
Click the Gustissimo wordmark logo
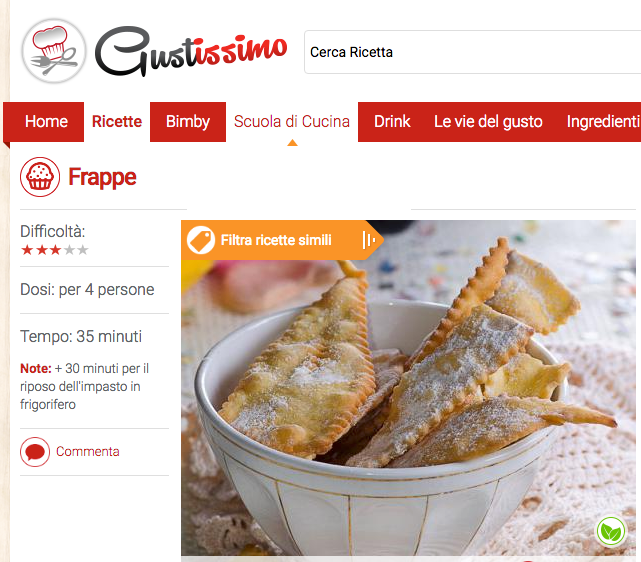tap(191, 51)
